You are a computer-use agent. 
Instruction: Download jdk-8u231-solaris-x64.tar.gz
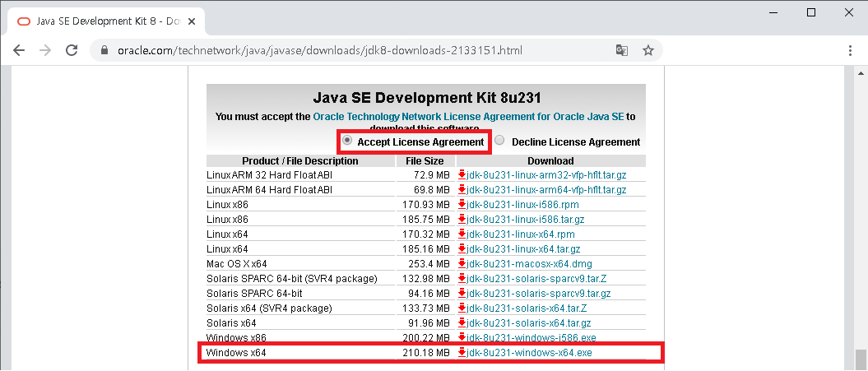[x=529, y=322]
